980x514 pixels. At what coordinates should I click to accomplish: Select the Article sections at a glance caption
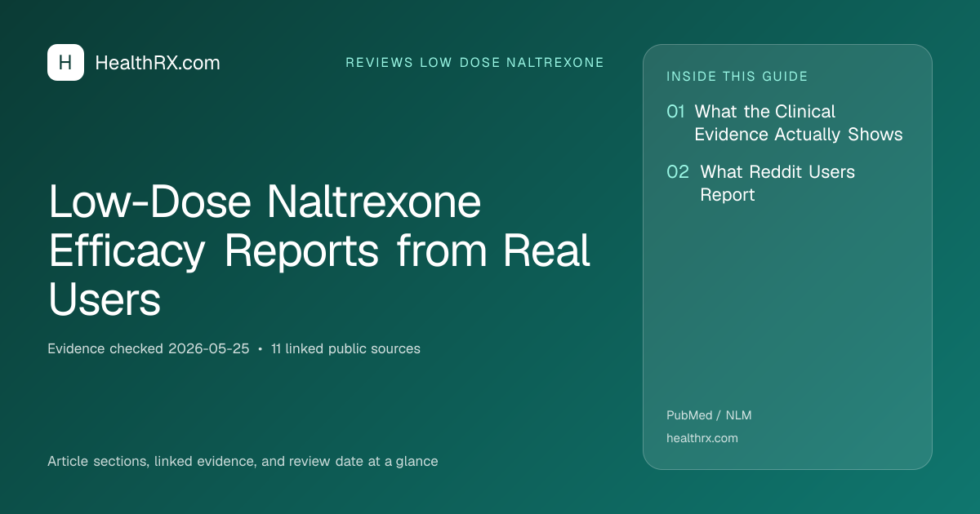pyautogui.click(x=243, y=461)
